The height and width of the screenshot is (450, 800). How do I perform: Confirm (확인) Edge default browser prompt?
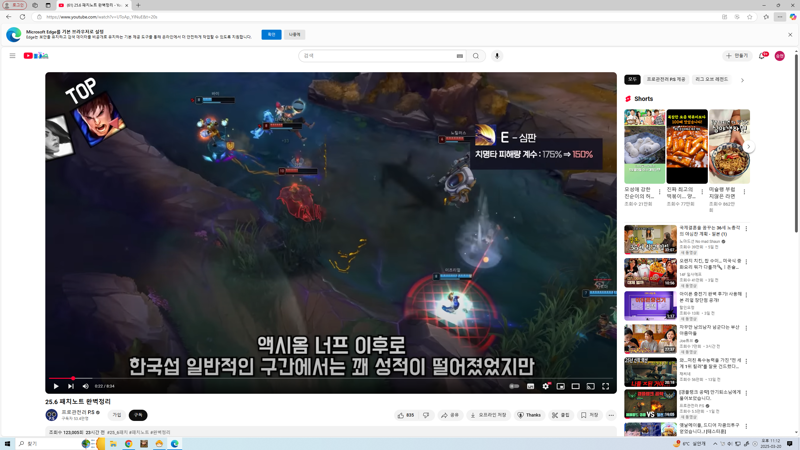pyautogui.click(x=271, y=35)
